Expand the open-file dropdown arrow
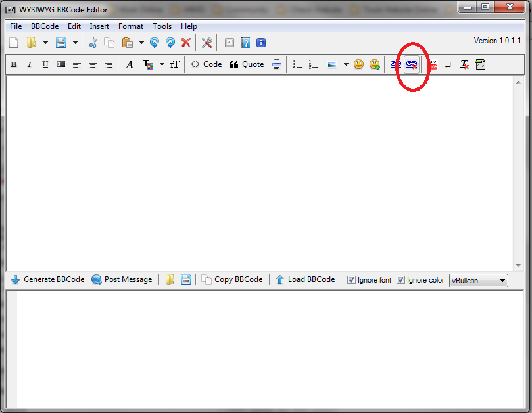The width and height of the screenshot is (532, 413). click(x=45, y=43)
